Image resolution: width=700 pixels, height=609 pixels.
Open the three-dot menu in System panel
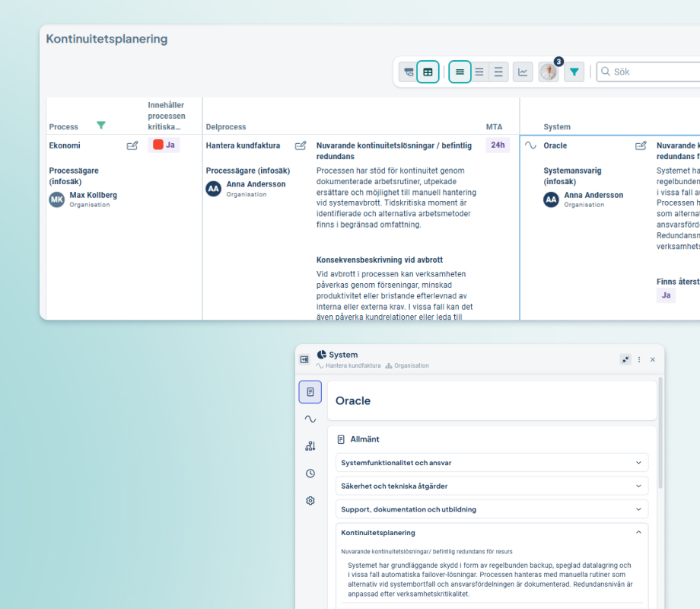639,359
